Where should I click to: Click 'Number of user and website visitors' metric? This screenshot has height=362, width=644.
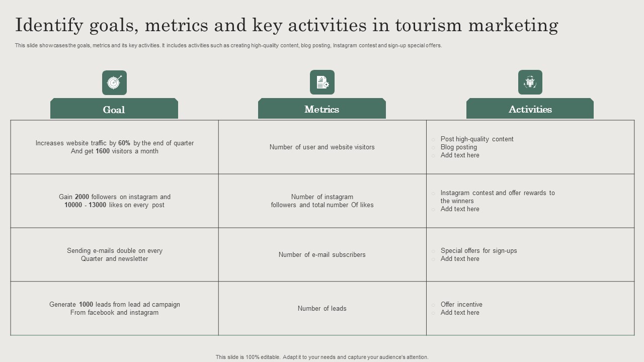click(322, 147)
